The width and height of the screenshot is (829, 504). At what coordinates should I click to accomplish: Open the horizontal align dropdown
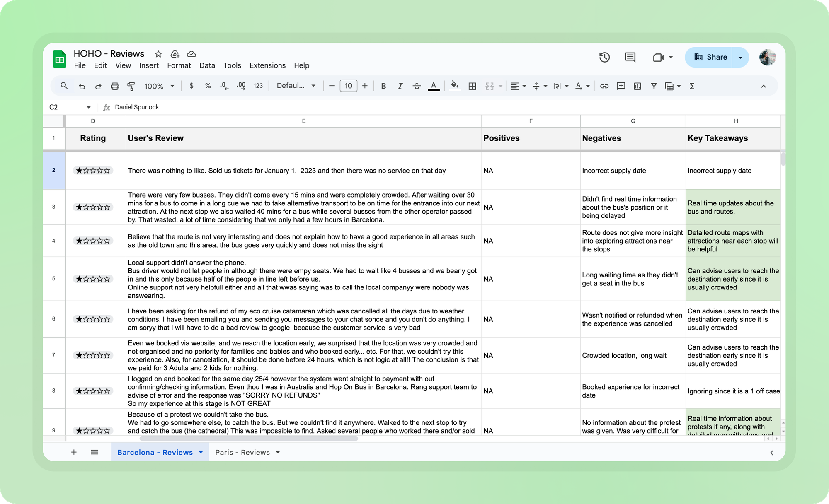pos(518,86)
